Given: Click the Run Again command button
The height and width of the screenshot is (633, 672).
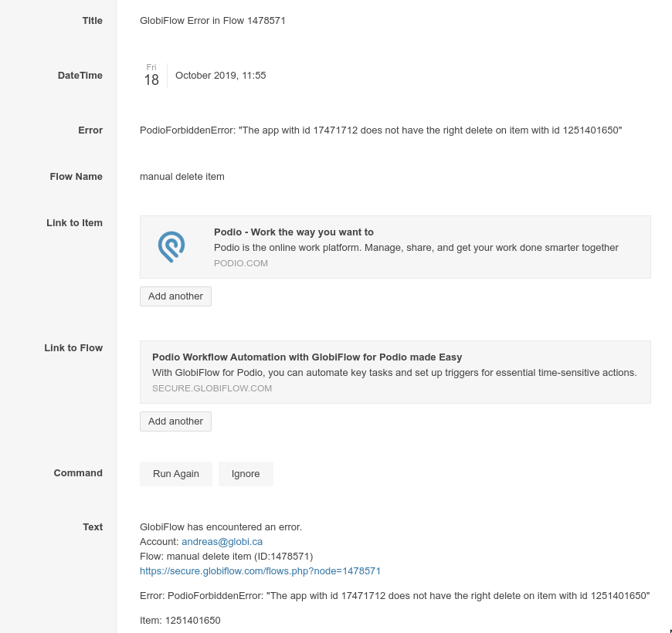Looking at the screenshot, I should pos(175,474).
